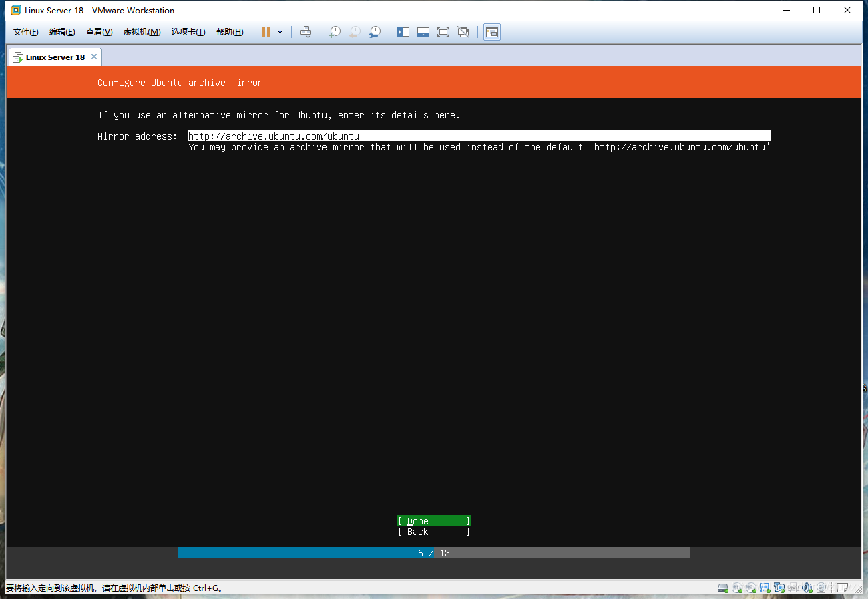Click the CD/DVD icon next to floppy icon

click(x=750, y=588)
